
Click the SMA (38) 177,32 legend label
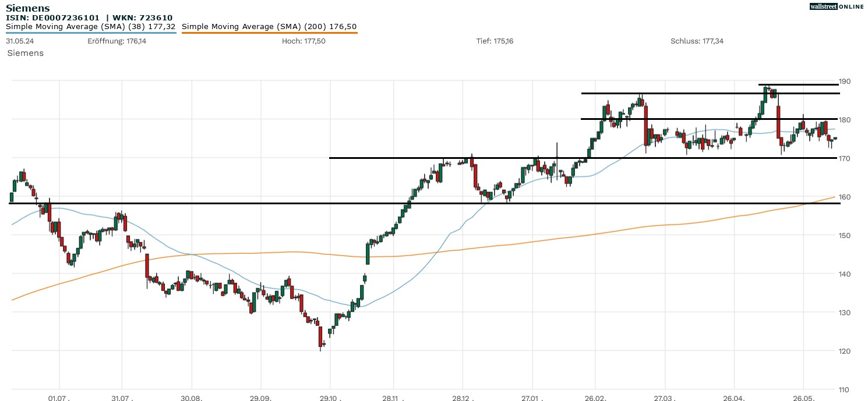pos(91,27)
